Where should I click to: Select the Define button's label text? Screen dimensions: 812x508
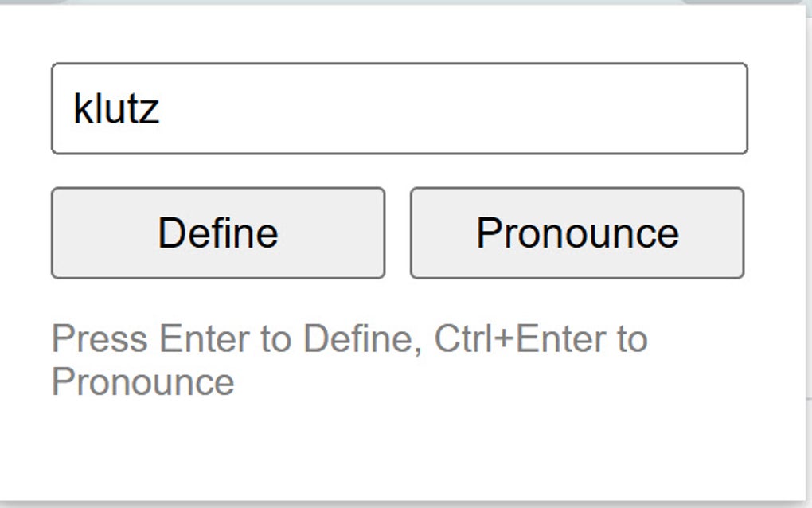(217, 233)
